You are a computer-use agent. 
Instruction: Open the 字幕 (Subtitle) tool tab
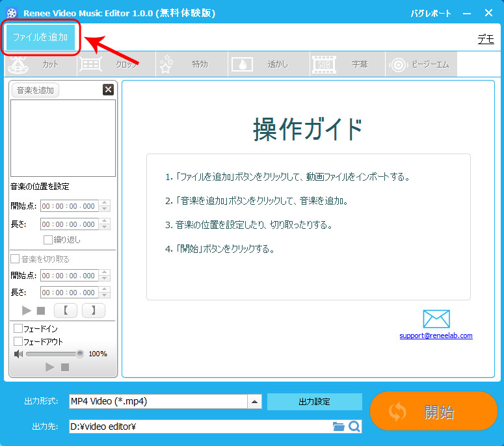point(347,64)
